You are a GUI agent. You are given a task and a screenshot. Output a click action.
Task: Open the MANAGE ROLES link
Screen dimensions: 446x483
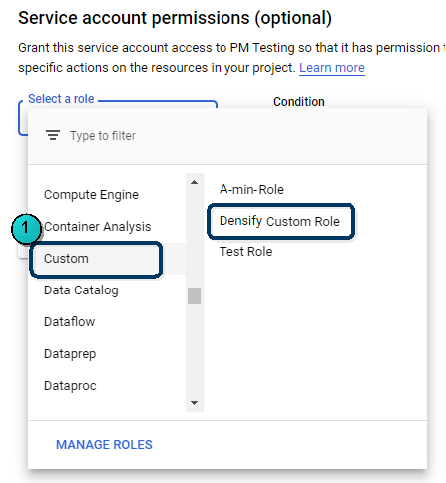point(104,445)
